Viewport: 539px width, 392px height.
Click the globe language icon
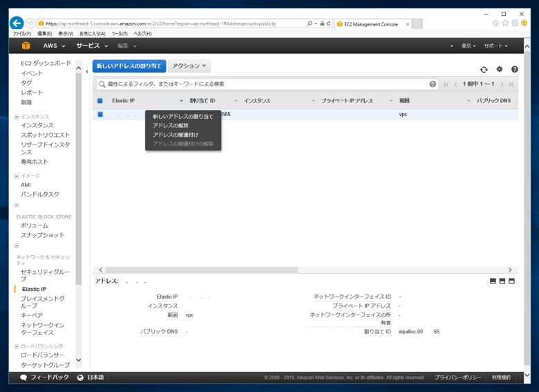pos(80,377)
